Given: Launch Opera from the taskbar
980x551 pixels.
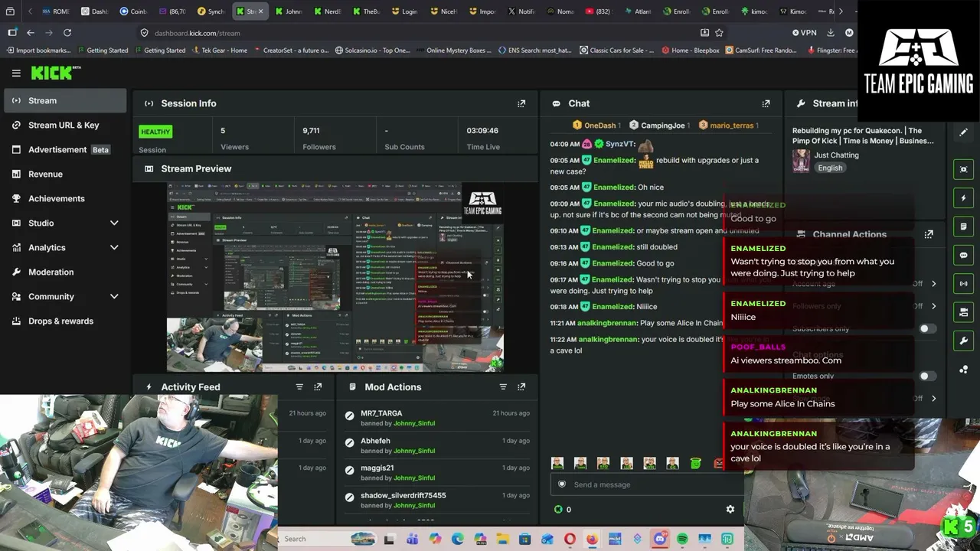Looking at the screenshot, I should tap(570, 539).
